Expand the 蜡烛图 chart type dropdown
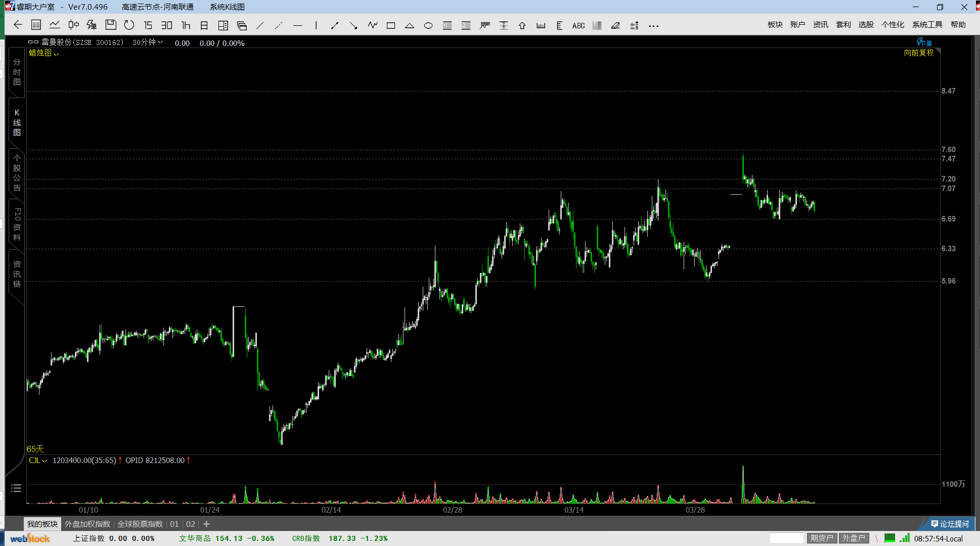The height and width of the screenshot is (546, 980). [43, 53]
